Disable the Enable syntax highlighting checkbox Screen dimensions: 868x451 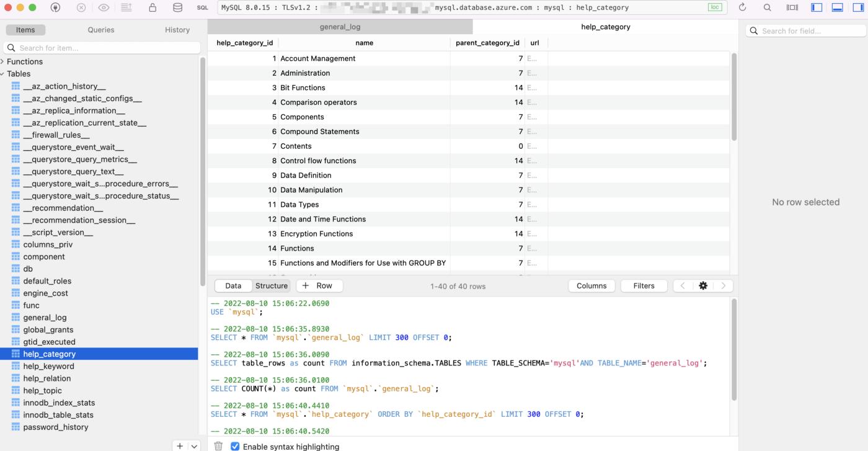[x=234, y=446]
